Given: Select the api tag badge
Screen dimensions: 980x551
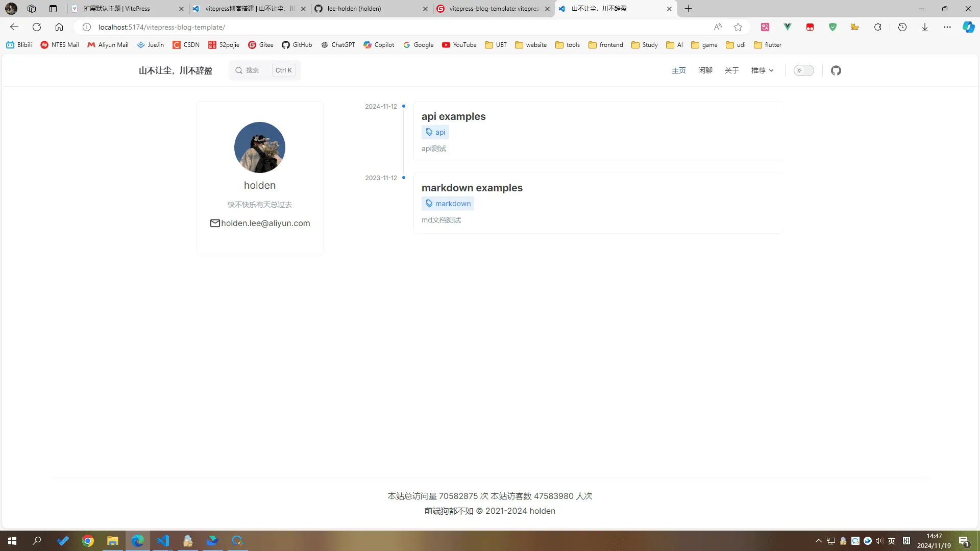Looking at the screenshot, I should tap(435, 132).
